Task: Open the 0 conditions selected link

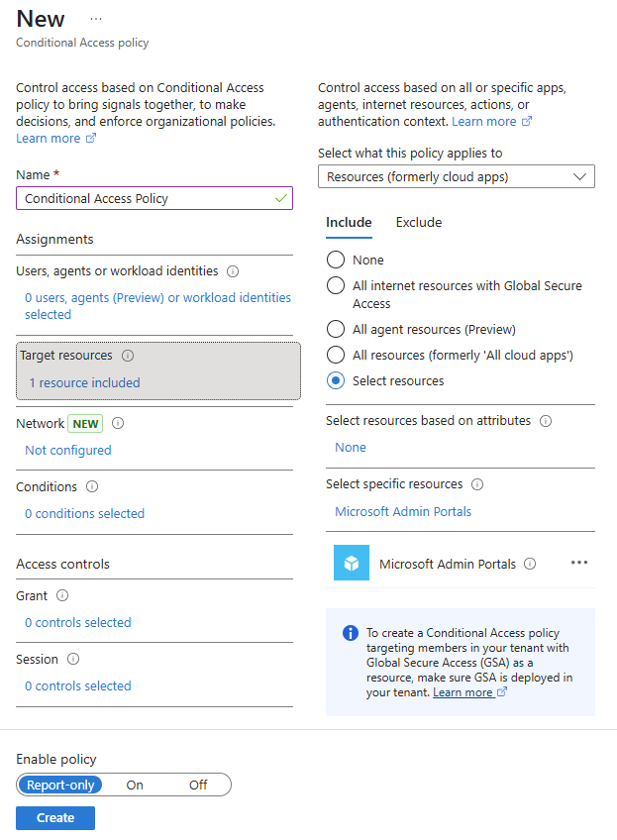Action: [x=85, y=514]
